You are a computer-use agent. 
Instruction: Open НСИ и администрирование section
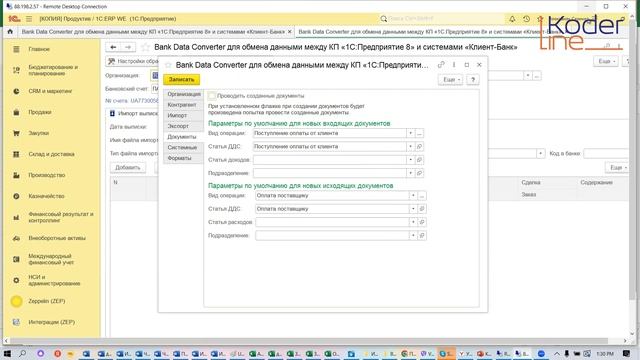click(x=54, y=280)
